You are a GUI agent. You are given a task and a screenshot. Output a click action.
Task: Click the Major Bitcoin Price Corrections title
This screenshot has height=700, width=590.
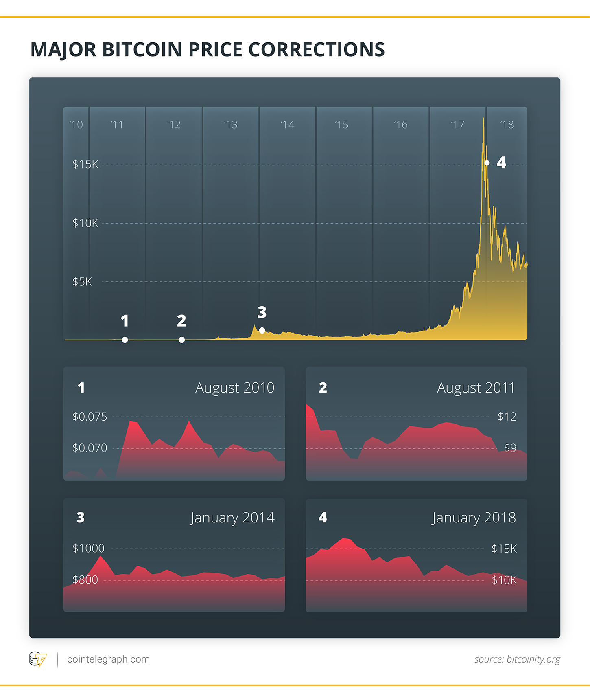point(208,50)
